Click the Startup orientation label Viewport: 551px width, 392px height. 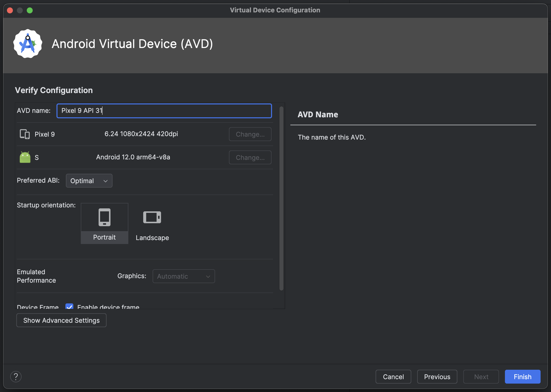tap(46, 205)
